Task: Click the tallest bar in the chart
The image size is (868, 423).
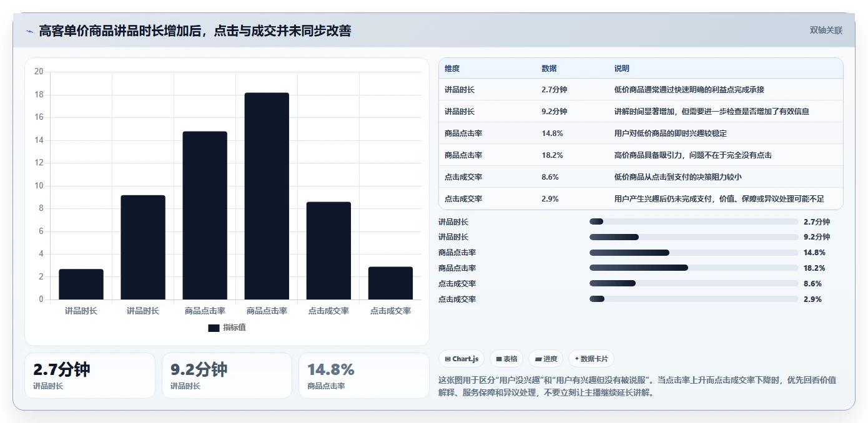Action: tap(267, 196)
